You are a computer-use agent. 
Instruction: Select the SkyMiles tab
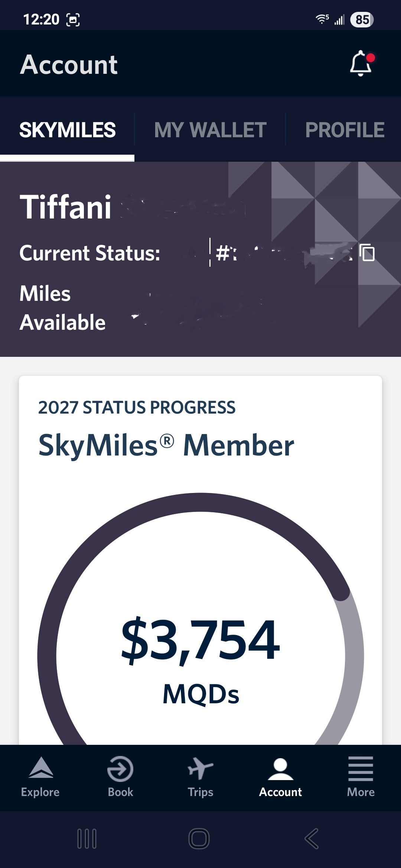click(x=67, y=130)
